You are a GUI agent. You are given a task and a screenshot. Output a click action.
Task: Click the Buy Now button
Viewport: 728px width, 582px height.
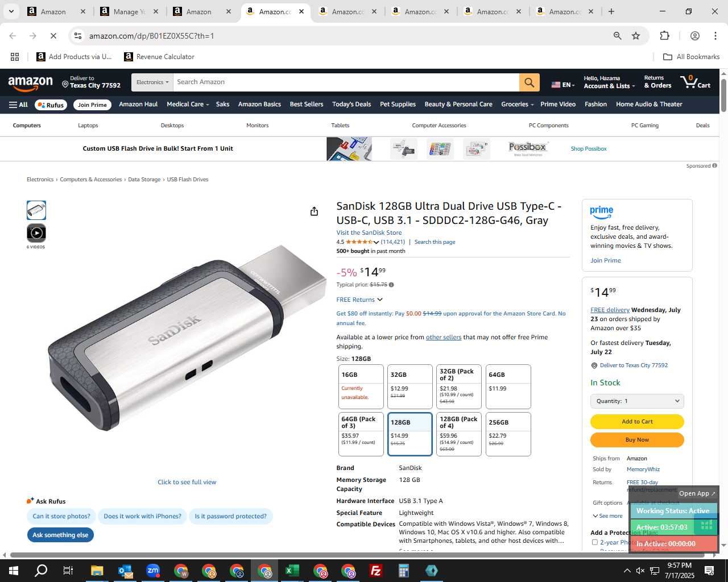pyautogui.click(x=637, y=440)
